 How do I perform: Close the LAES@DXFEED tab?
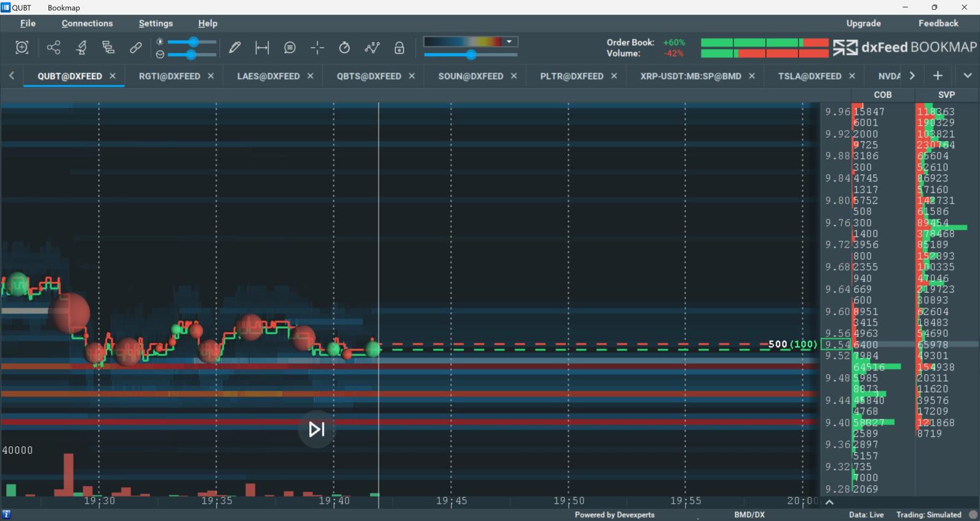point(311,76)
